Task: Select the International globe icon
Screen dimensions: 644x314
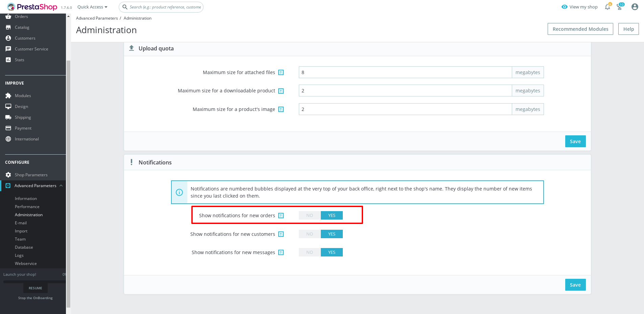Action: (x=8, y=139)
